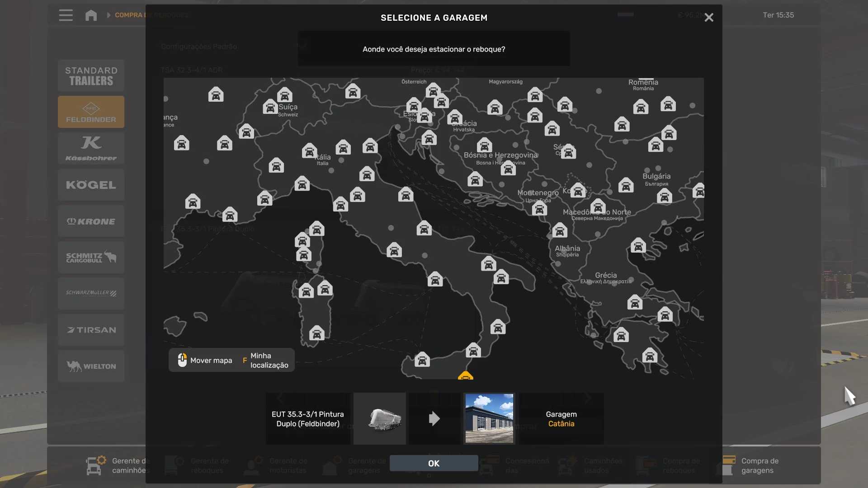Close the Selecione a Garagem dialog
Viewport: 868px width, 488px height.
pos(708,18)
